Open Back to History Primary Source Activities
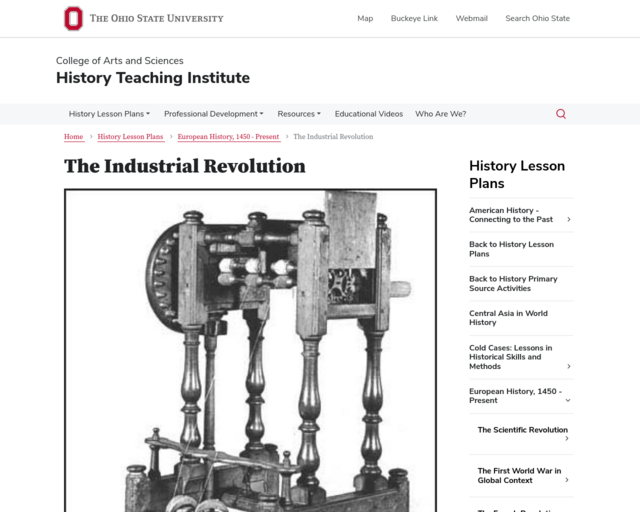Image resolution: width=640 pixels, height=512 pixels. click(513, 283)
